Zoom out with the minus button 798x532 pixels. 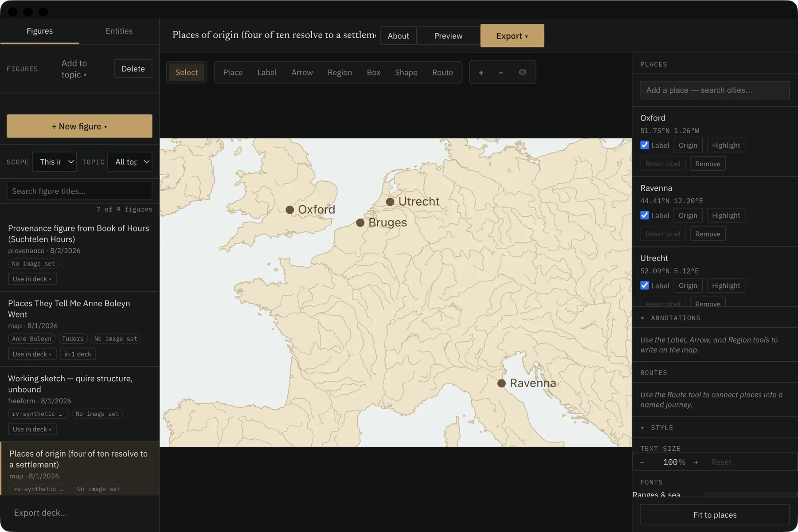click(501, 73)
